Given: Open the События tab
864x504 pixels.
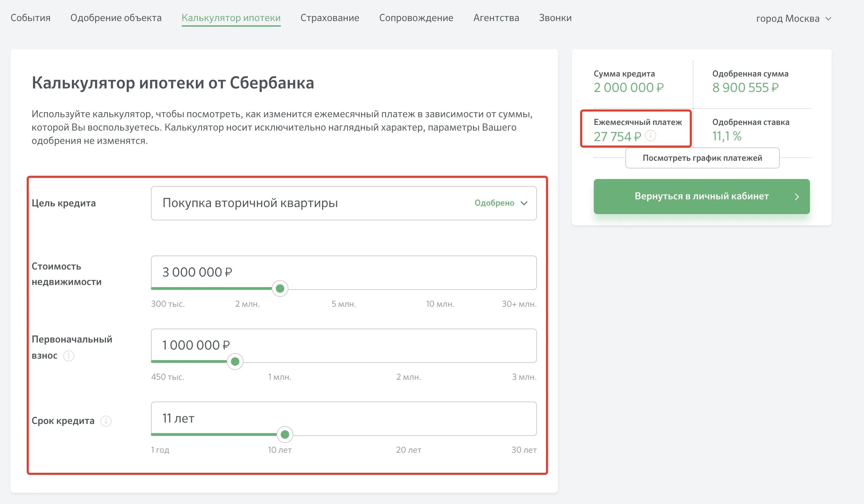Looking at the screenshot, I should coord(31,18).
